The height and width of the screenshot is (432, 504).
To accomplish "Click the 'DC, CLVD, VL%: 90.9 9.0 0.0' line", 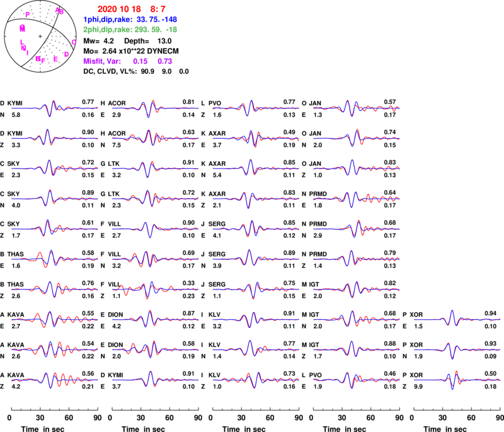I will [x=136, y=71].
